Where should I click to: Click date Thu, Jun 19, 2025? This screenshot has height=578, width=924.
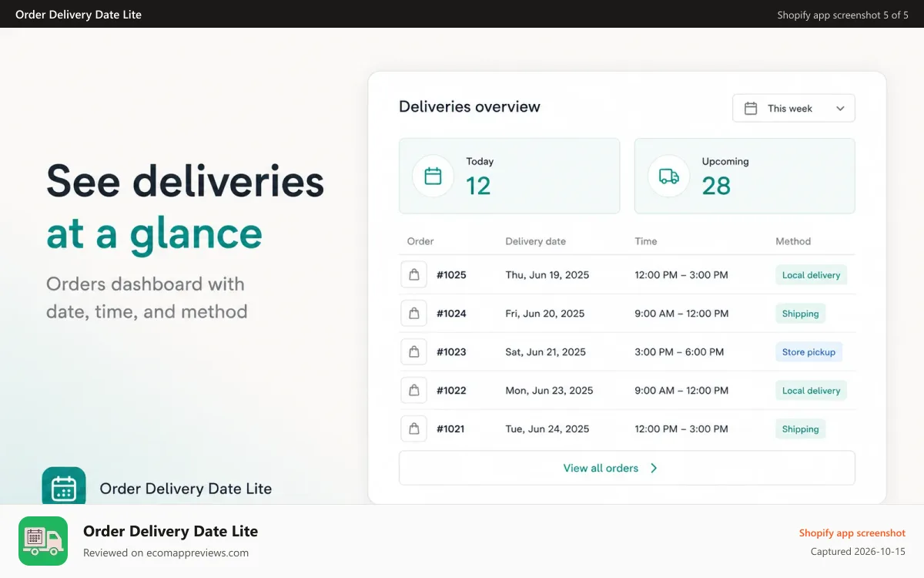pos(547,275)
